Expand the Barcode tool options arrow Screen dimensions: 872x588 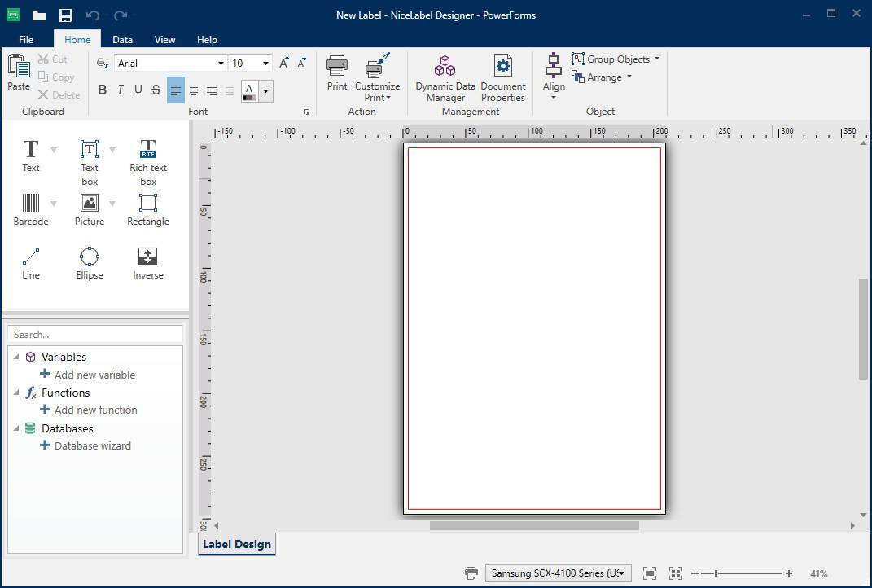pos(54,204)
